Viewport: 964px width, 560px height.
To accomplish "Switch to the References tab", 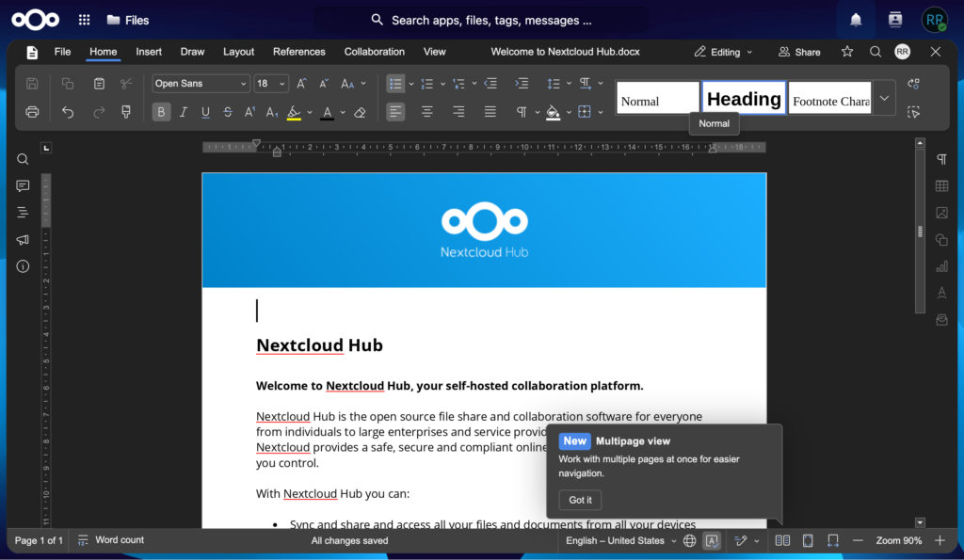I will 298,52.
